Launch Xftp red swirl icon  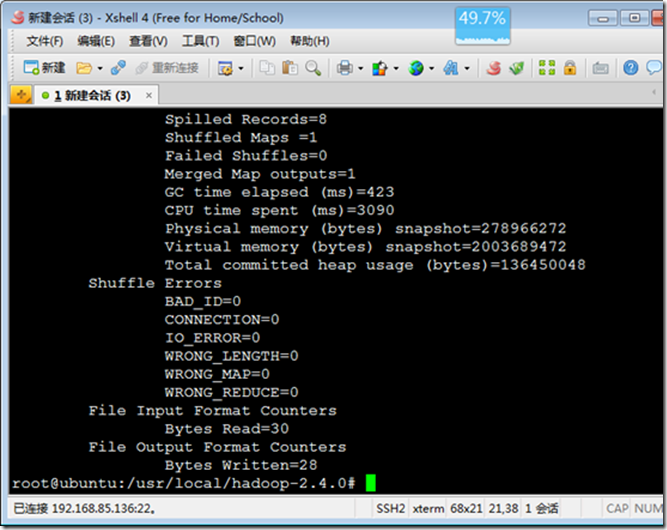(494, 68)
